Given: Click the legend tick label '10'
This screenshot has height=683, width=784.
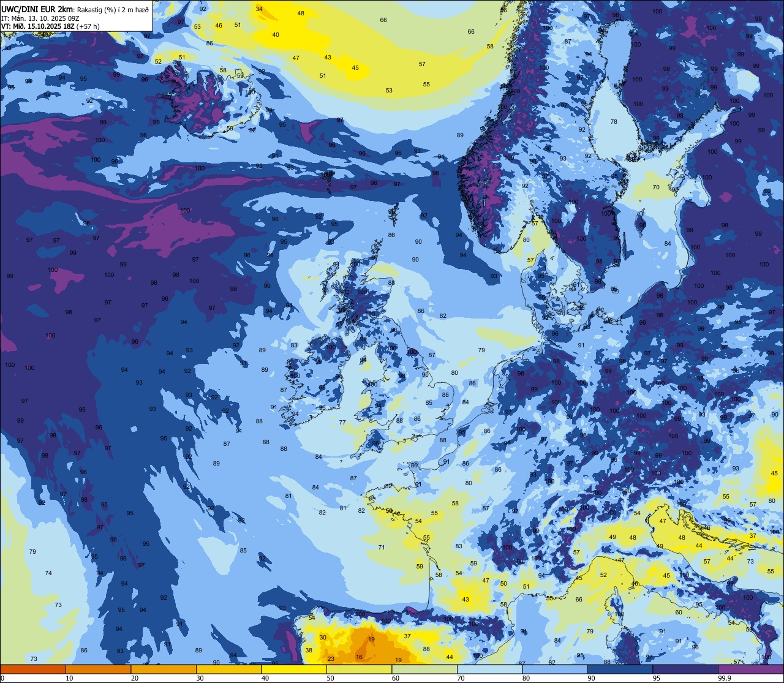Looking at the screenshot, I should tap(69, 678).
